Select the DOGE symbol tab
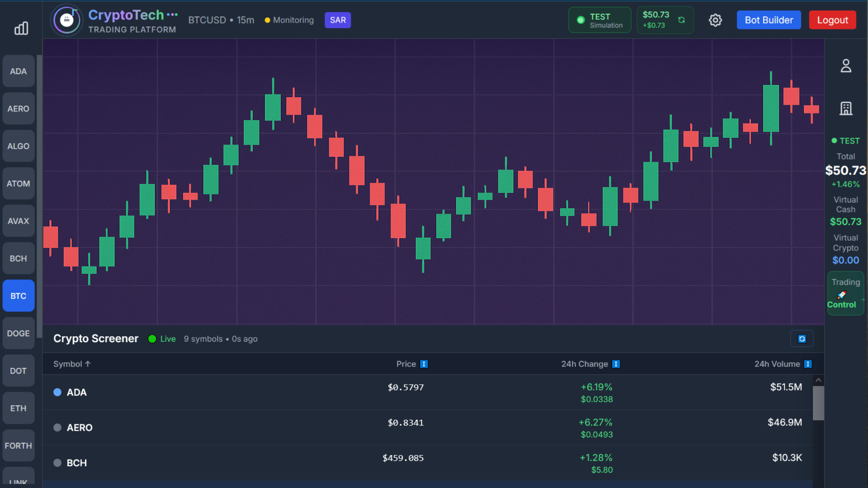The height and width of the screenshot is (488, 868). (19, 333)
